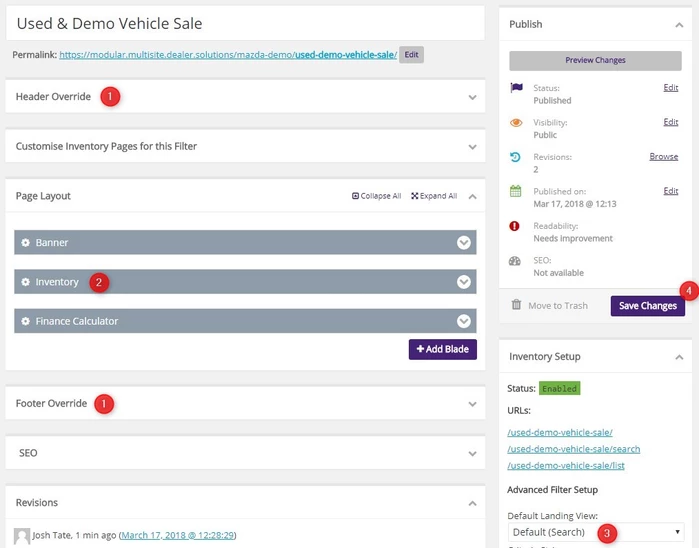The height and width of the screenshot is (548, 699).
Task: Click the gear icon on Finance Calculator blade
Action: [25, 321]
